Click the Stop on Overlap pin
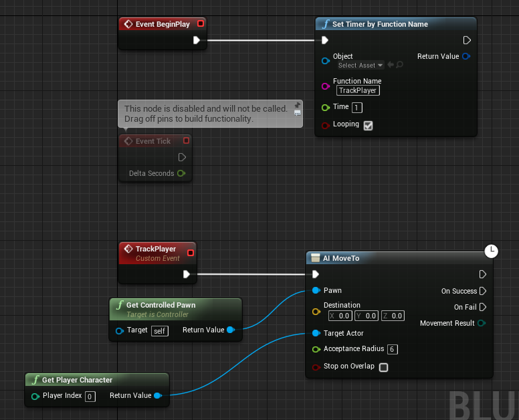 [x=316, y=367]
